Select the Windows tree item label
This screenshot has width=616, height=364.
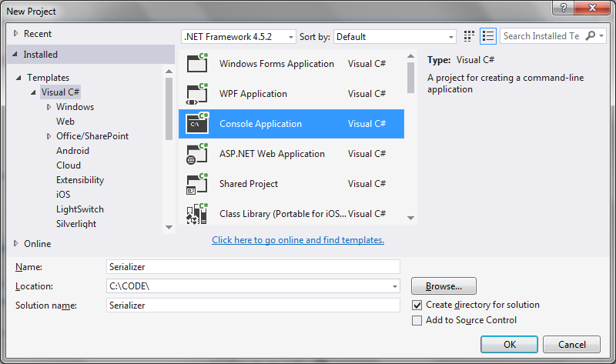pyautogui.click(x=75, y=107)
